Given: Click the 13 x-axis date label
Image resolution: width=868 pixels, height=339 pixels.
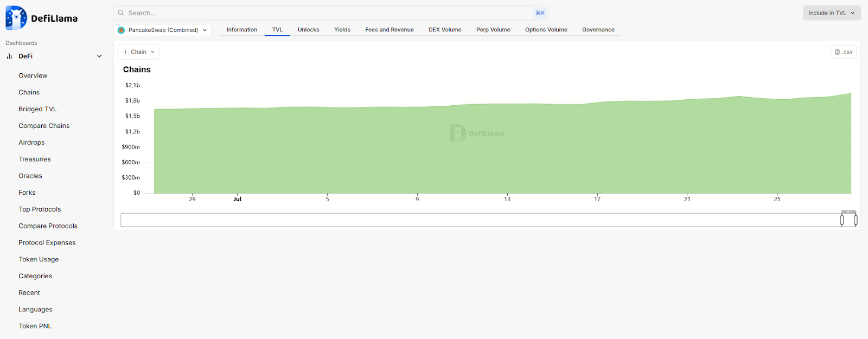Looking at the screenshot, I should [507, 200].
